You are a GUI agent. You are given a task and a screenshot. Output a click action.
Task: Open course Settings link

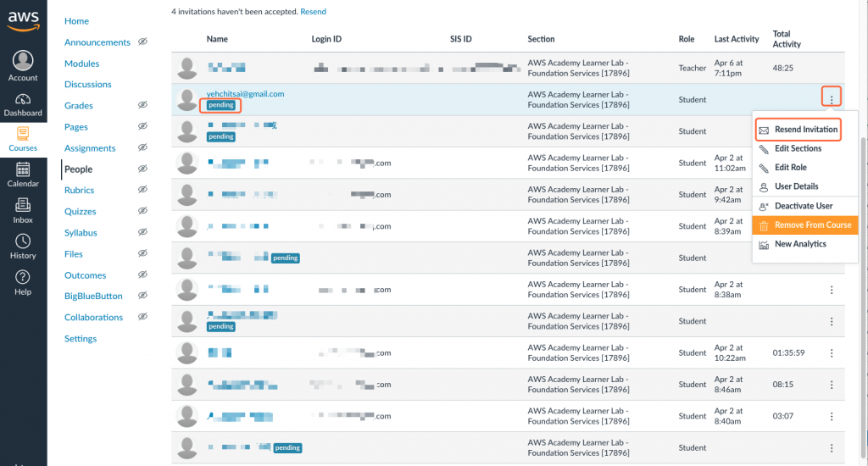[x=81, y=339]
